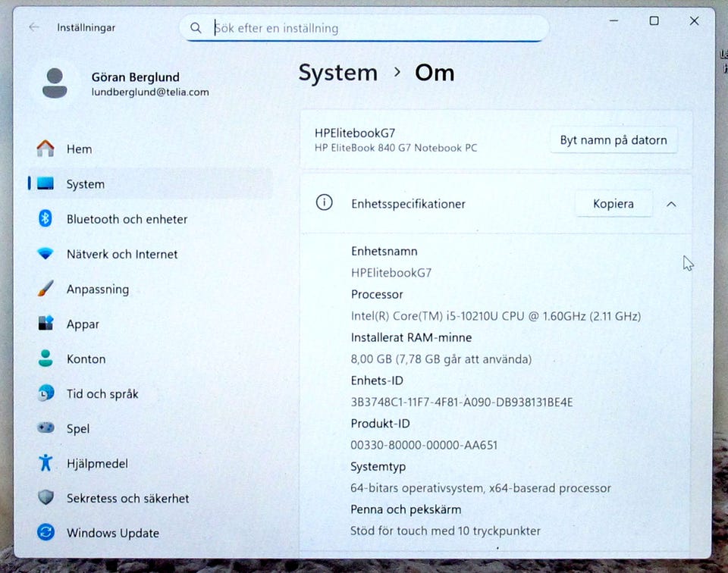
Task: Open Windows Update settings
Action: 150,533
